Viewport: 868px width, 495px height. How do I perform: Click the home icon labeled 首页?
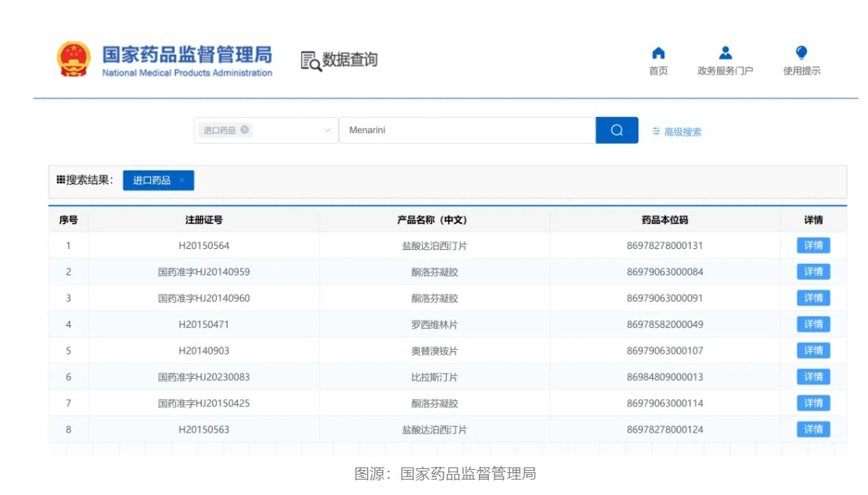click(x=659, y=54)
